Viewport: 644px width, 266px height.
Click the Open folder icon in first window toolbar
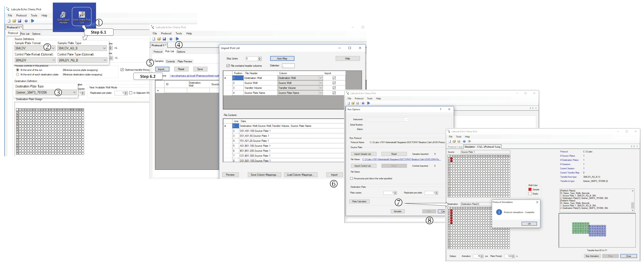click(x=14, y=21)
